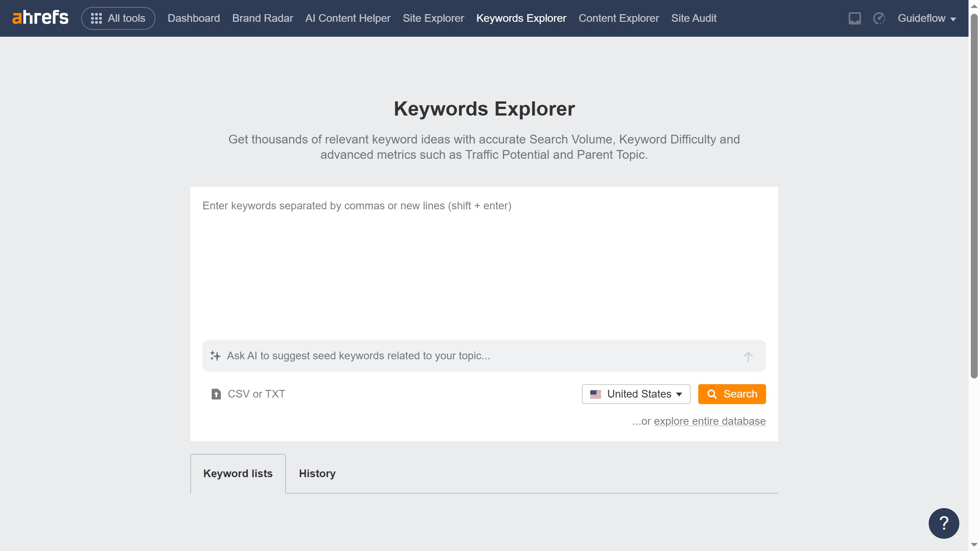Open the help question mark button

click(x=944, y=523)
